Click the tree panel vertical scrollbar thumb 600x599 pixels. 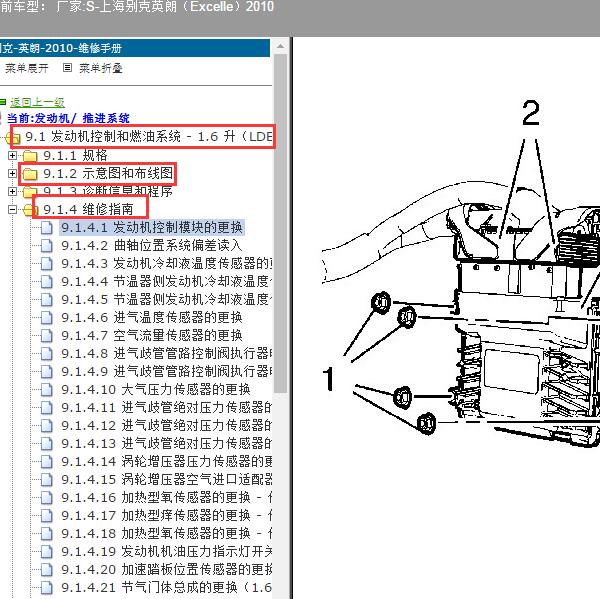280,223
